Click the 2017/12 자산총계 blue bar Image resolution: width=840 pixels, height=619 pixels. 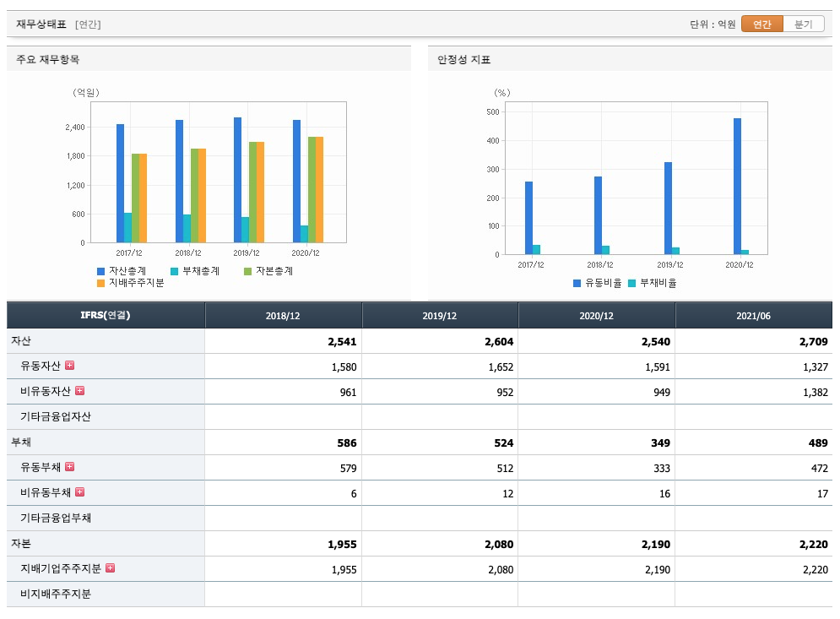click(x=120, y=183)
